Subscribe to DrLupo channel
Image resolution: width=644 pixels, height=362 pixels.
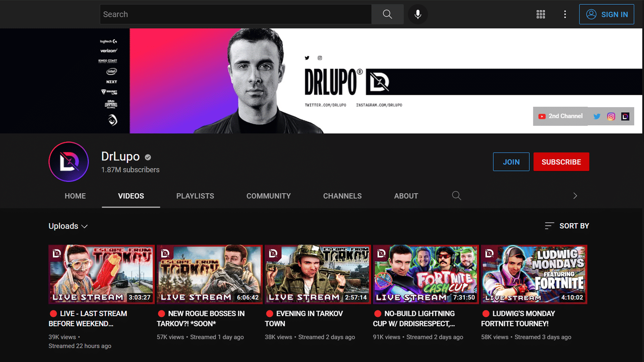pos(561,162)
